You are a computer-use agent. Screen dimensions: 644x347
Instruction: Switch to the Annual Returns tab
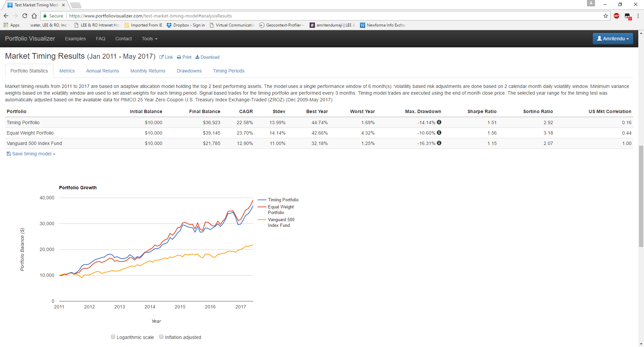(x=102, y=71)
